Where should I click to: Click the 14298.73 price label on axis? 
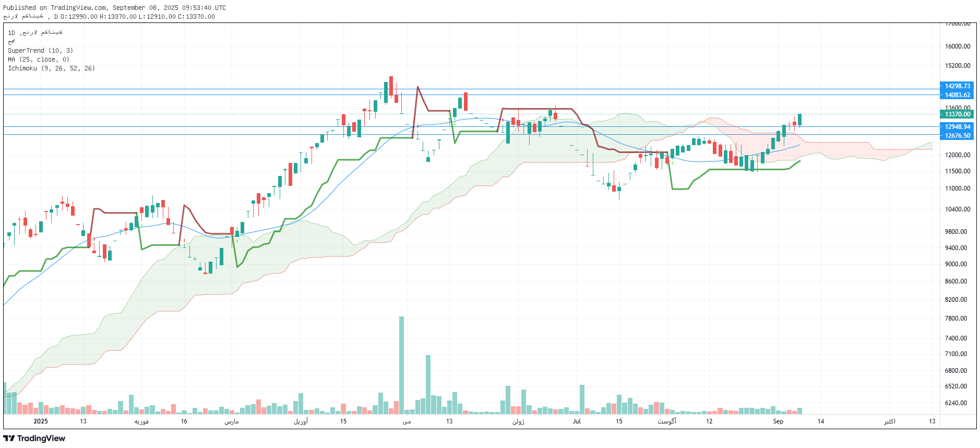tap(957, 86)
